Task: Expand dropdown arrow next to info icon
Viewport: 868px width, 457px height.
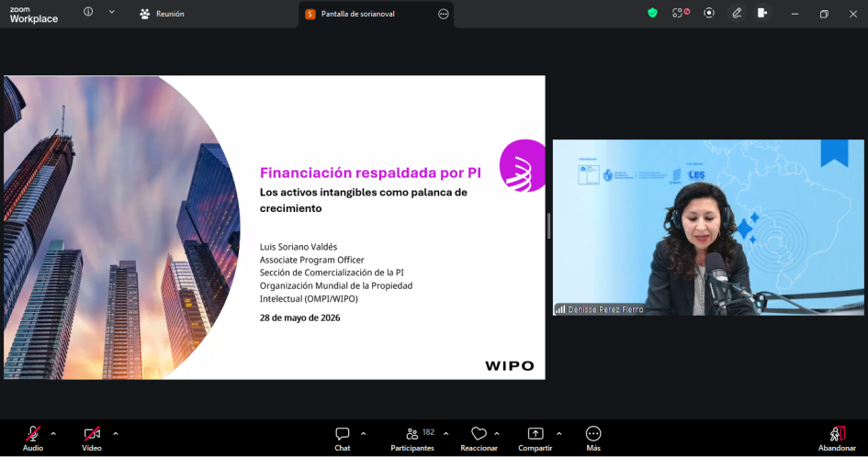Action: [x=111, y=12]
